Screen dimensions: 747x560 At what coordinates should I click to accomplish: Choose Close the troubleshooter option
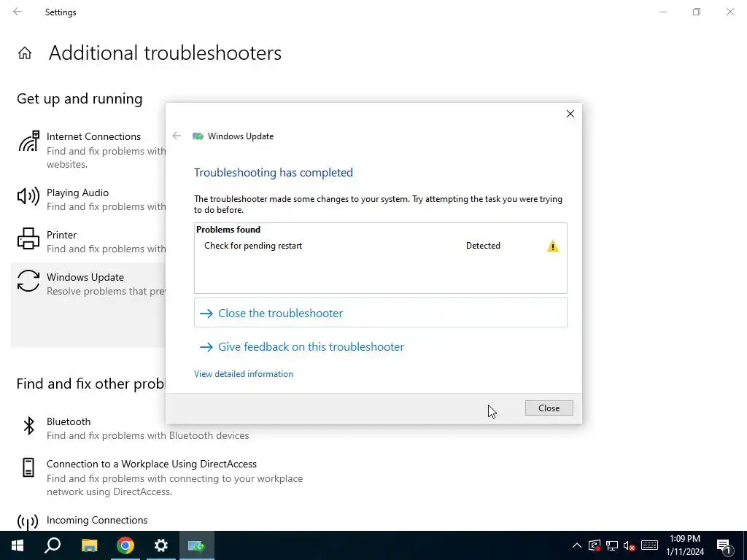[x=380, y=313]
